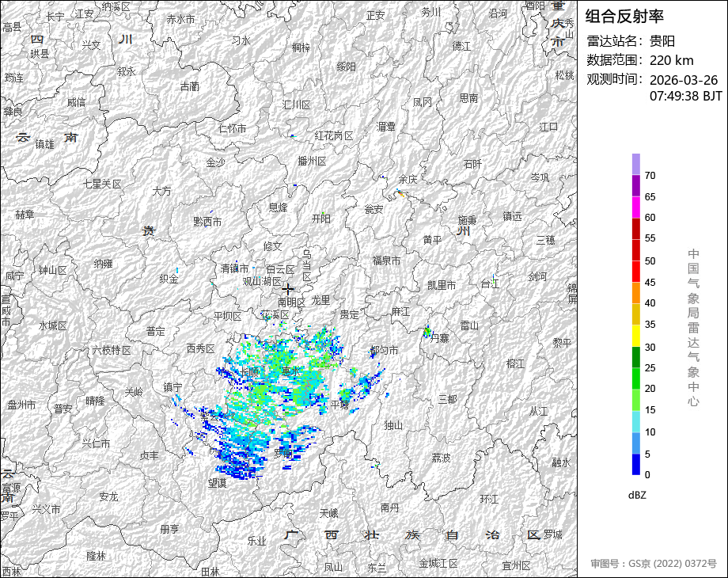Click the 惠水 county label
728x578 pixels.
(290, 371)
